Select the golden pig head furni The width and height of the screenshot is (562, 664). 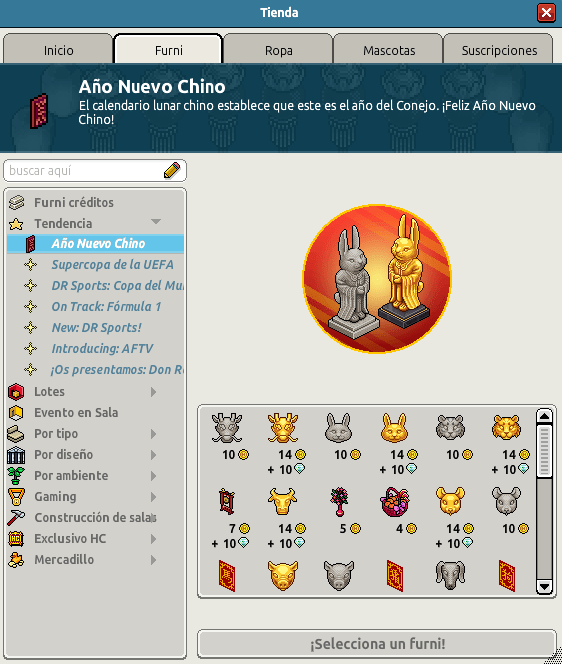282,575
